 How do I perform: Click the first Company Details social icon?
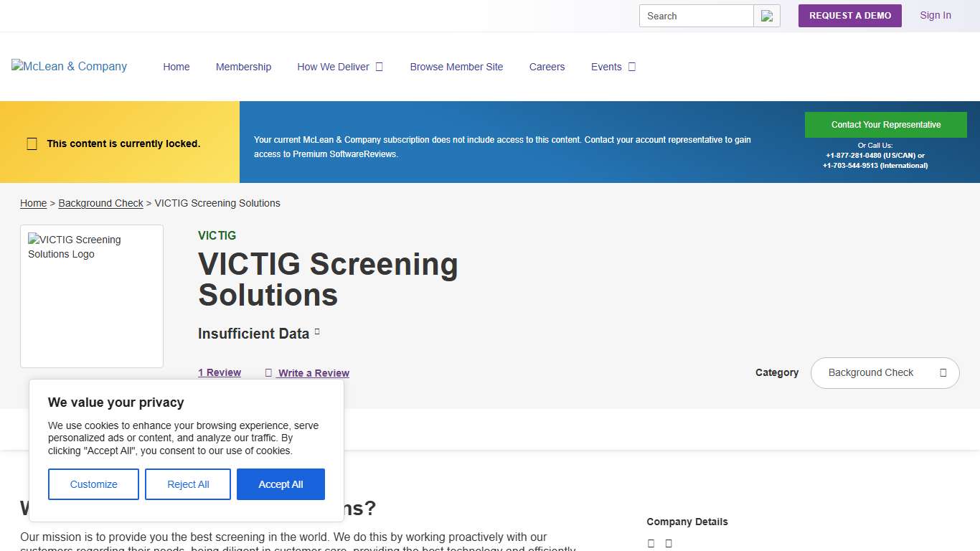pos(651,543)
